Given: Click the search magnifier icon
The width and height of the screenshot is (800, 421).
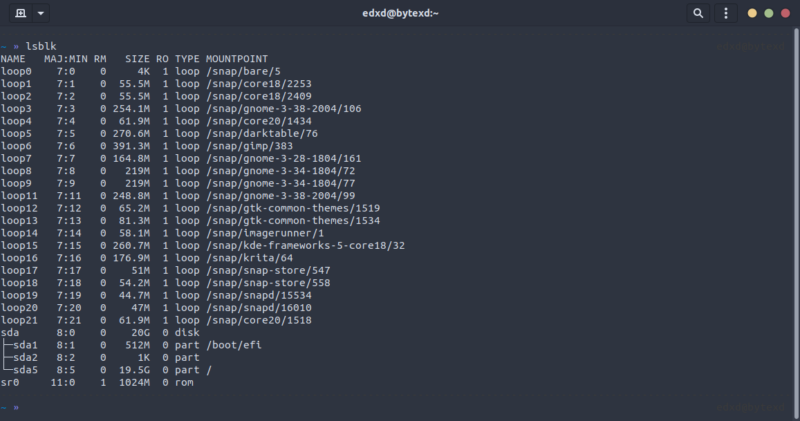Looking at the screenshot, I should click(x=698, y=14).
